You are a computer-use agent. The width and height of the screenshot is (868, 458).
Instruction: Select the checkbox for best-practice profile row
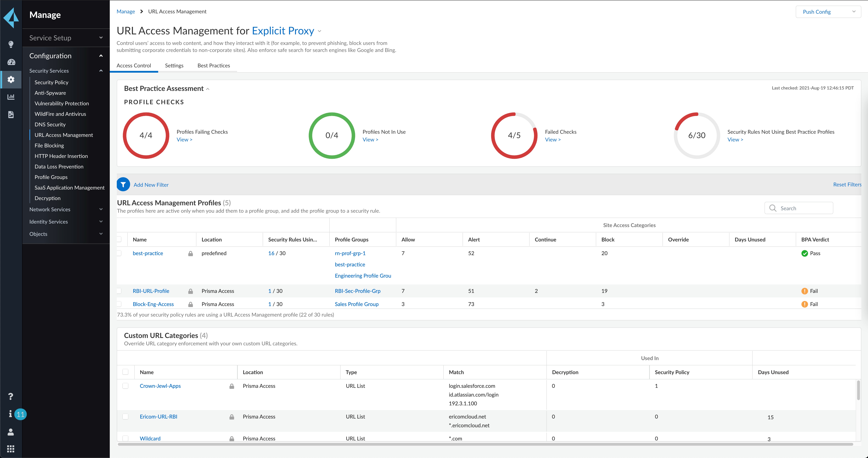(119, 253)
